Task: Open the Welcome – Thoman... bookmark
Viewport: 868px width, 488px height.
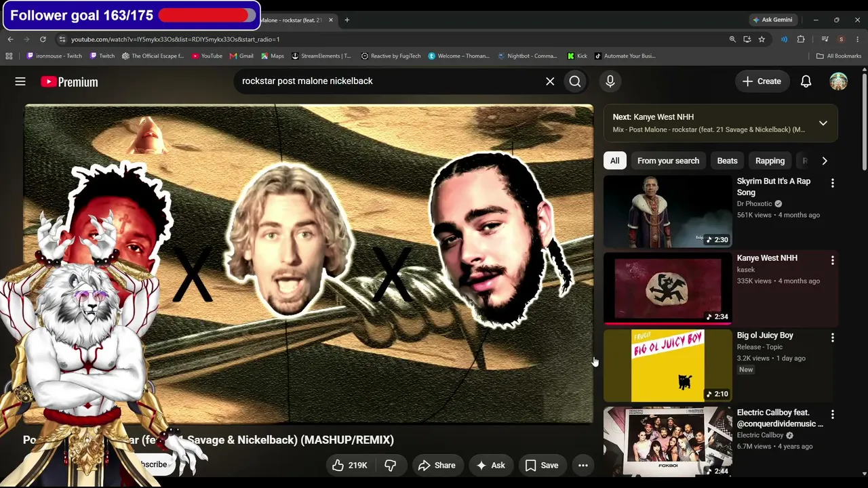Action: pyautogui.click(x=459, y=56)
